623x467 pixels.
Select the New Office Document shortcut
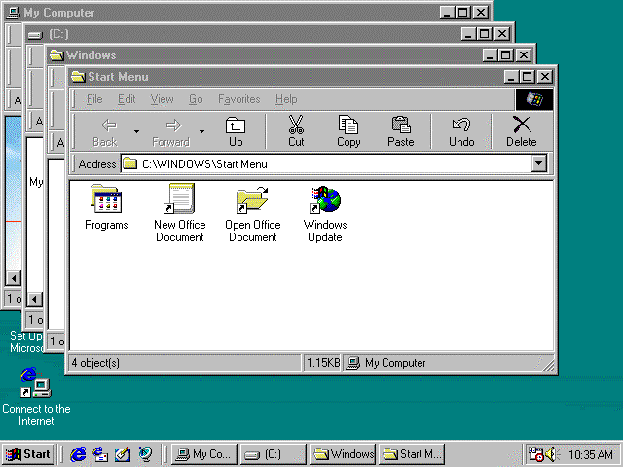coord(179,200)
